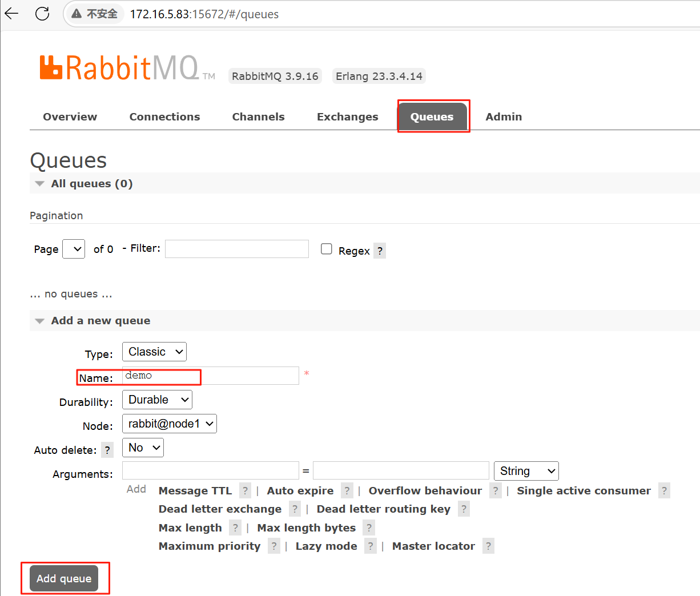Open help for Overflow behaviour
Viewport: 700px width, 596px height.
[495, 490]
